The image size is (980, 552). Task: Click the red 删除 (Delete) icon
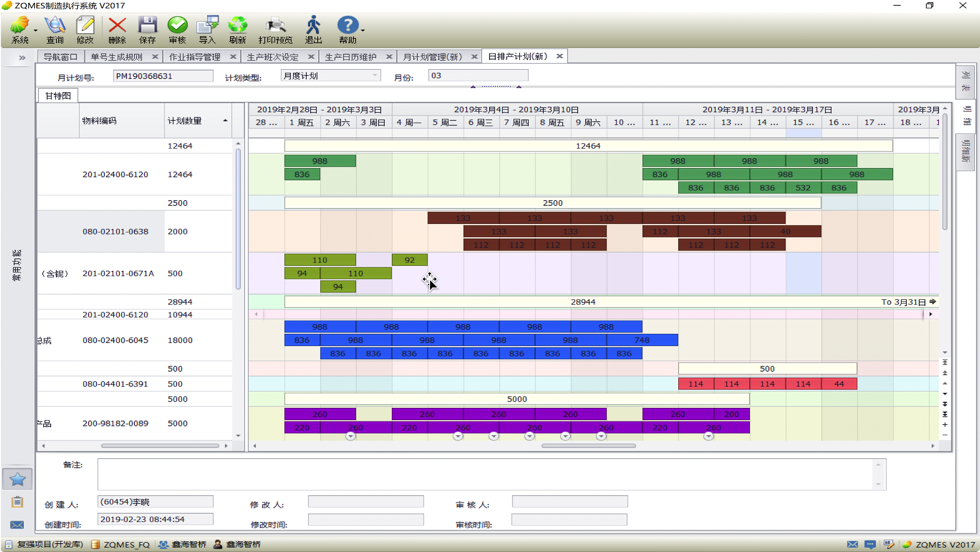click(117, 30)
